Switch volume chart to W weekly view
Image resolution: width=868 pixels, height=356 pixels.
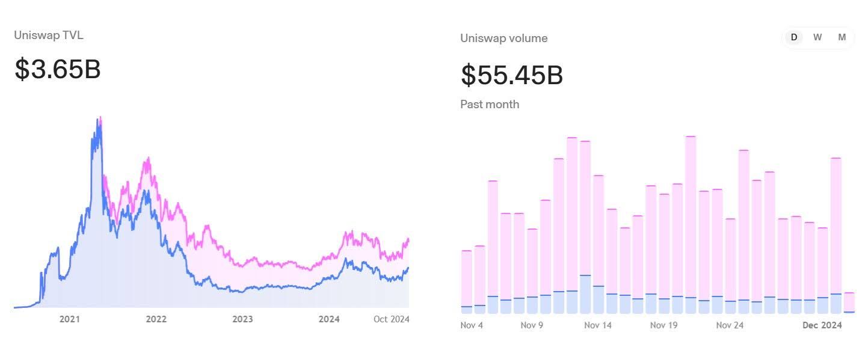[x=817, y=37]
